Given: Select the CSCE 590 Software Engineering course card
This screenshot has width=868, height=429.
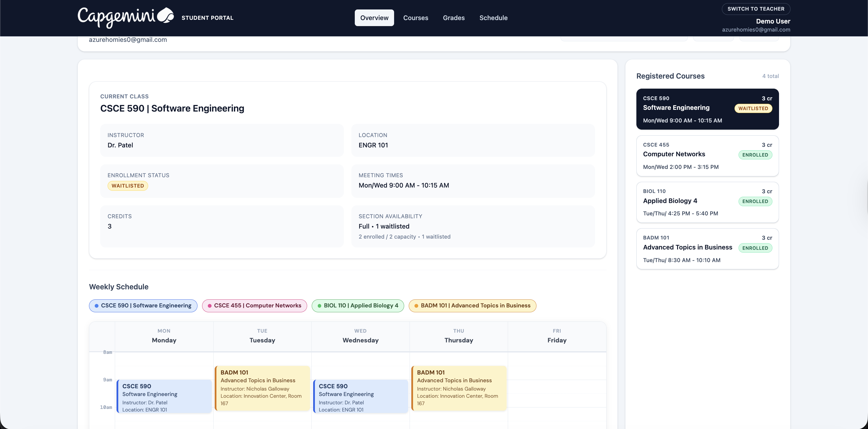Looking at the screenshot, I should pyautogui.click(x=707, y=109).
